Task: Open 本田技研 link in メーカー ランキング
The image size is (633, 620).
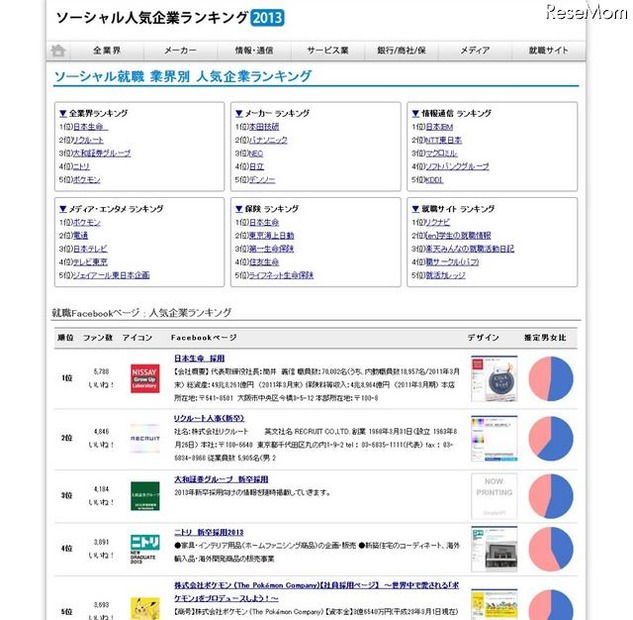Action: [x=264, y=127]
